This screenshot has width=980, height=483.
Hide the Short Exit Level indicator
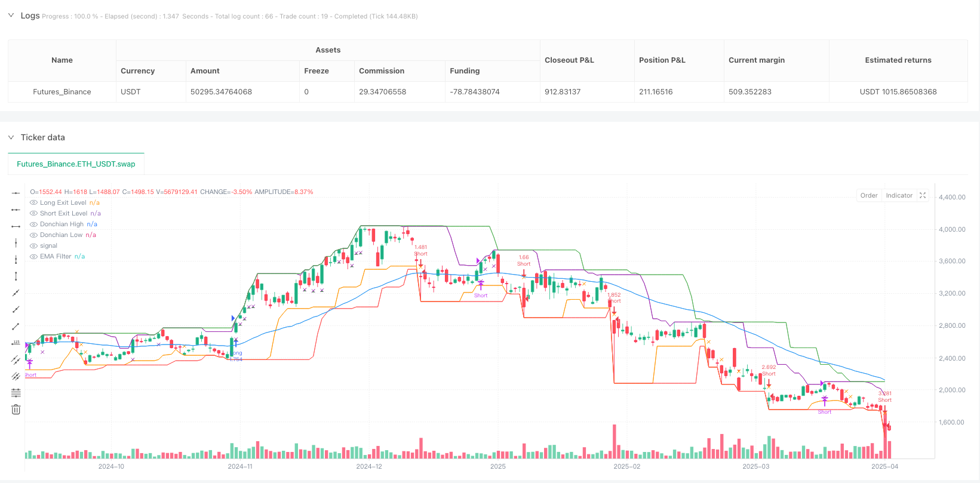[x=34, y=213]
